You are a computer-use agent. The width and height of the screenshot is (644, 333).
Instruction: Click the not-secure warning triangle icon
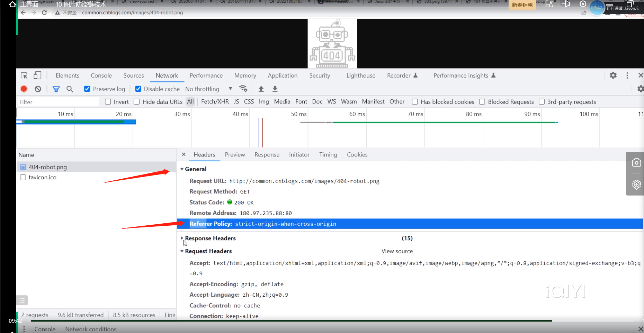[x=57, y=13]
